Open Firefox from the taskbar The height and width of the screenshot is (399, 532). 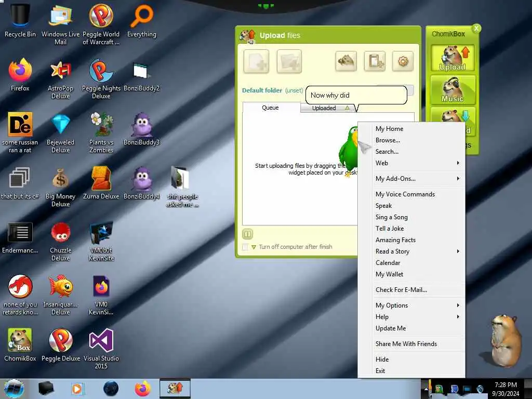[143, 389]
